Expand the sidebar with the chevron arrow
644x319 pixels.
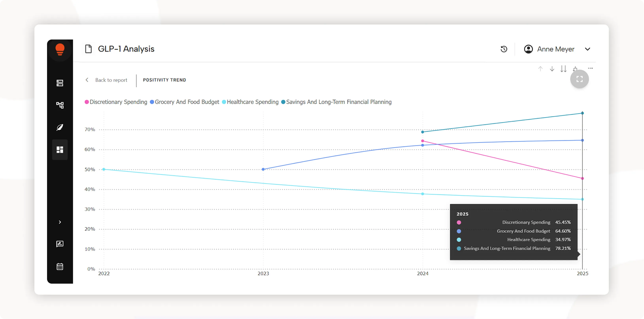click(x=60, y=222)
